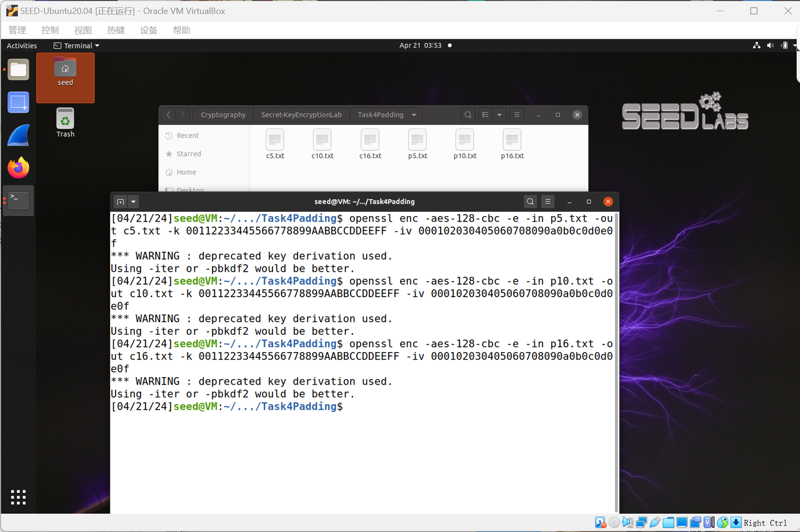
Task: Open the Terminal hamburger menu
Action: 547,202
